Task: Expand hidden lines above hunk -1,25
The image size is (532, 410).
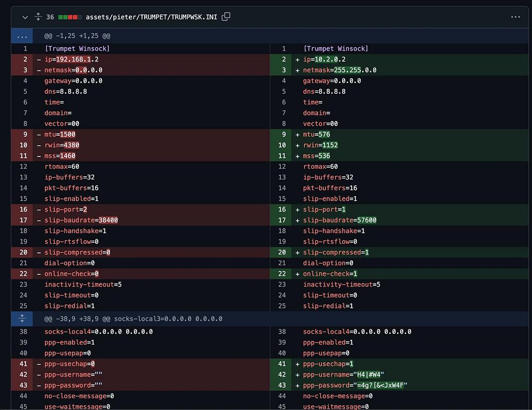Action: 22,36
